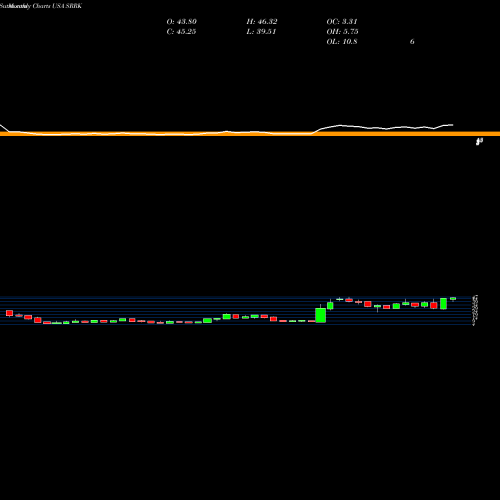Select the close price text C: 45.25
Screen dimensions: 500x500
coord(181,32)
